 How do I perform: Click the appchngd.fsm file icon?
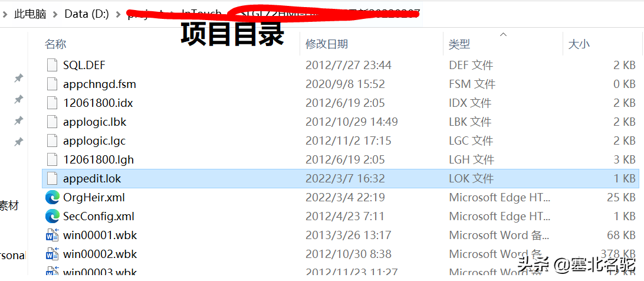[x=52, y=84]
